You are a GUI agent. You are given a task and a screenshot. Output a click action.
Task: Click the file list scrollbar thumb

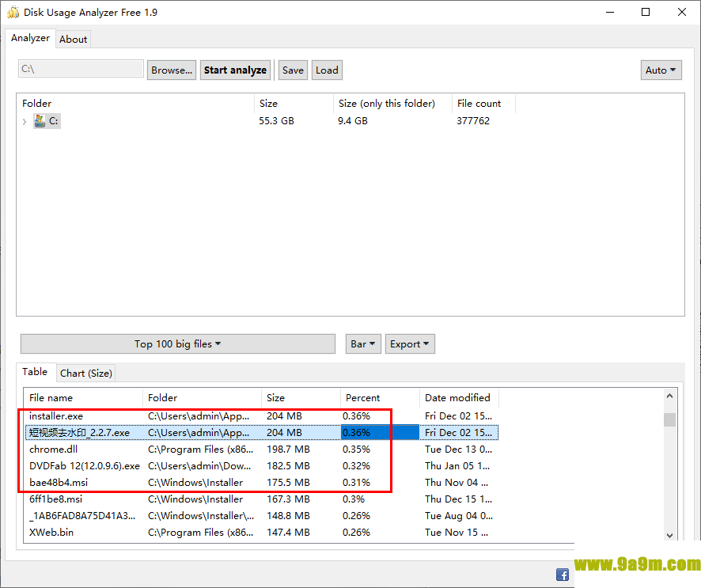pos(669,420)
